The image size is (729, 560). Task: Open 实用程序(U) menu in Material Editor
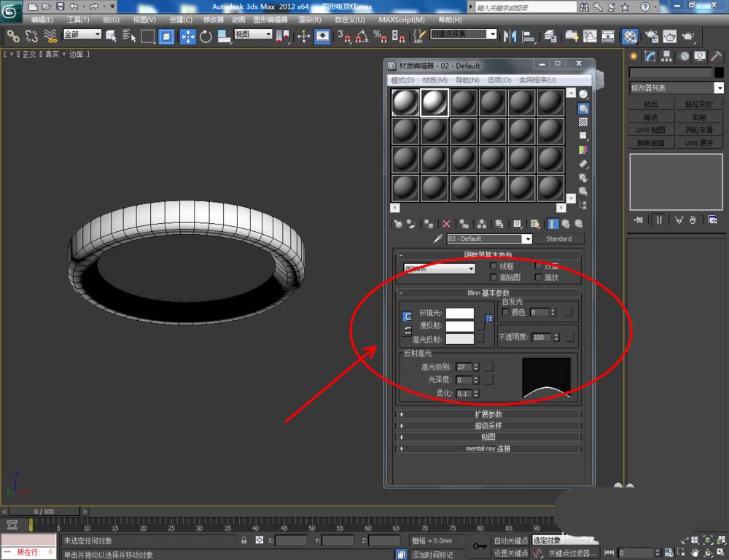[537, 80]
